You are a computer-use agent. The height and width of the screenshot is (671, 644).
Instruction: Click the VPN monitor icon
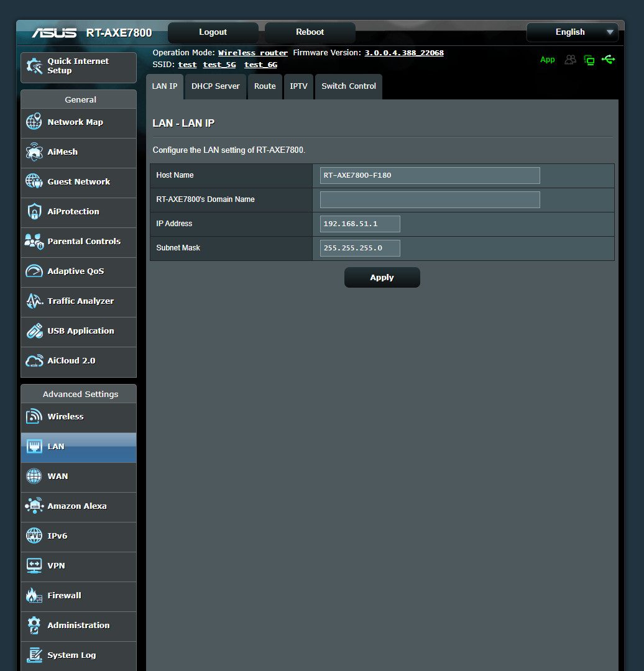click(x=34, y=566)
